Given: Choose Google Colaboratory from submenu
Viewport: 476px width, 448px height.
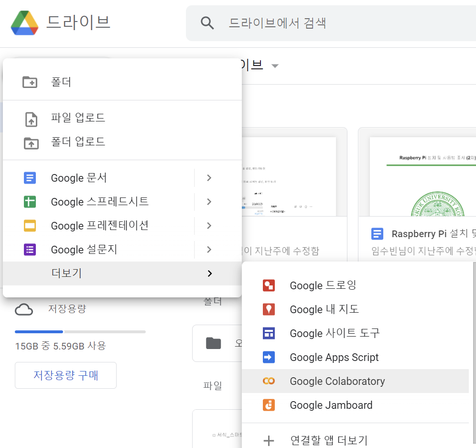Looking at the screenshot, I should point(356,381).
